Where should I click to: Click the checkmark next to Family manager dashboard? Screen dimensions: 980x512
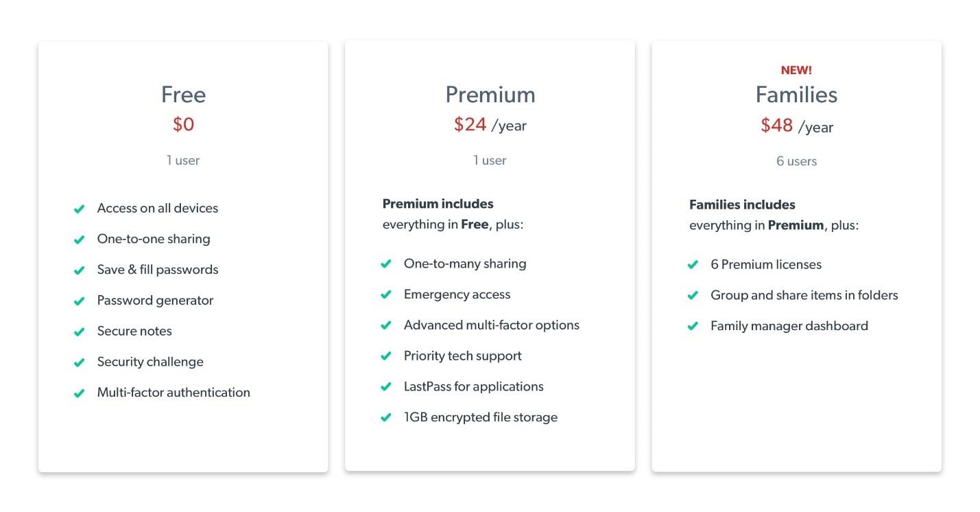(693, 327)
